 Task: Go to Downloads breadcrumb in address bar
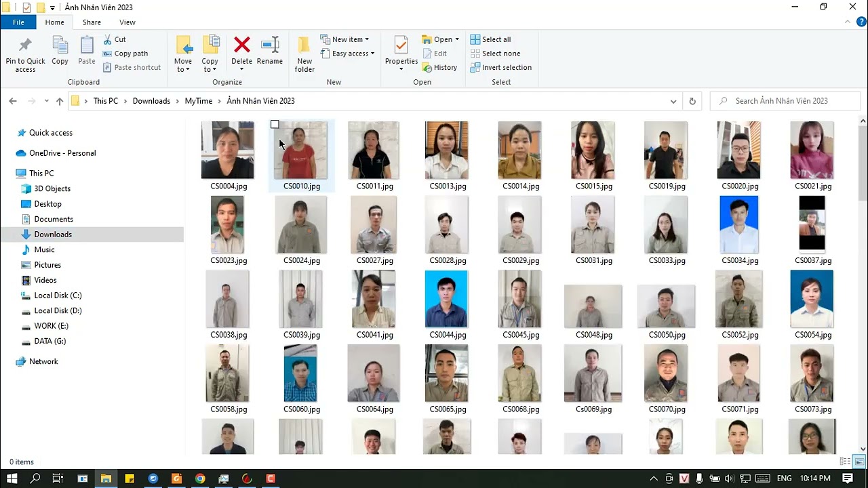click(x=151, y=101)
